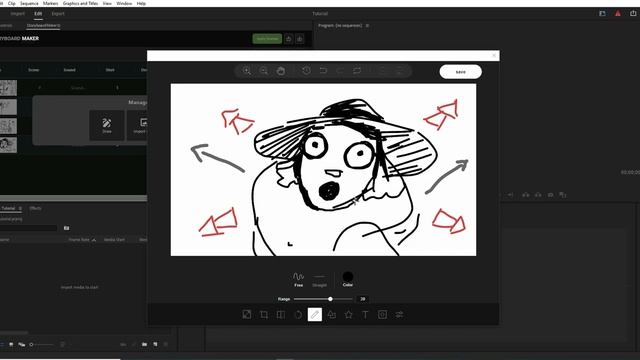Click the quick export share icon
Screen dimensions: 640x360
pyautogui.click(x=633, y=13)
